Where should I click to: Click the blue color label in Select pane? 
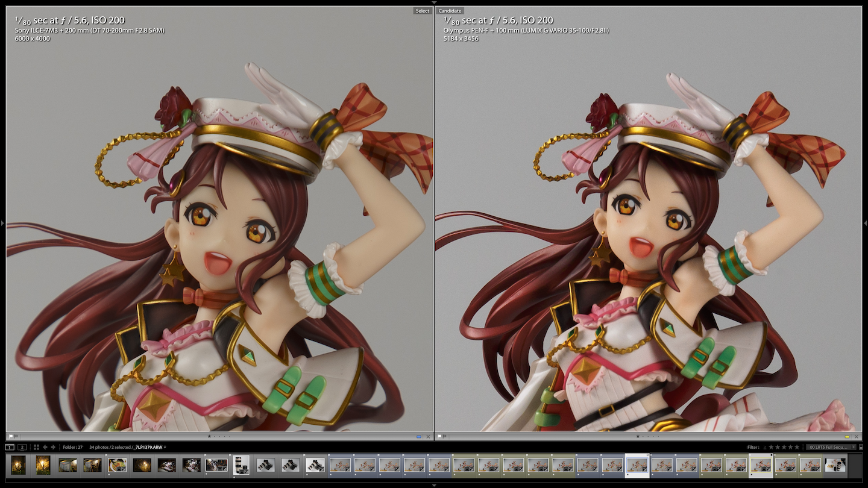[x=419, y=436]
